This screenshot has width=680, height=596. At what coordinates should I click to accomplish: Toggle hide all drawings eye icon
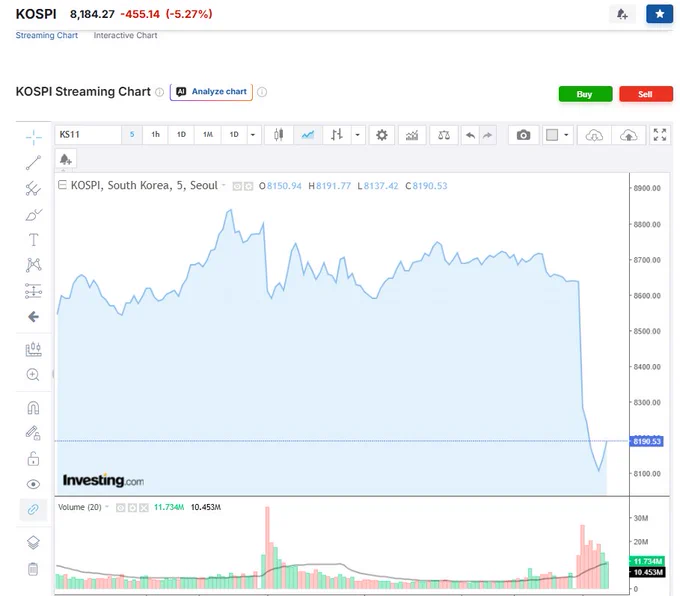tap(33, 484)
